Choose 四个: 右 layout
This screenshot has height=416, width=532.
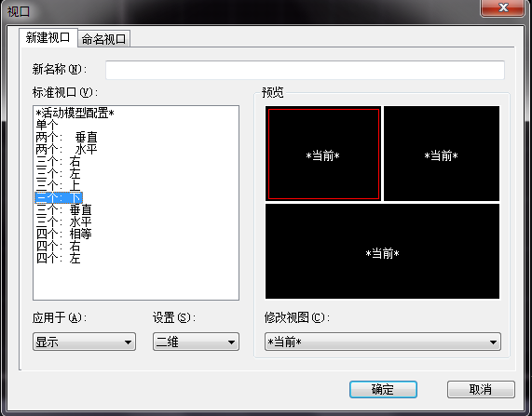click(58, 246)
